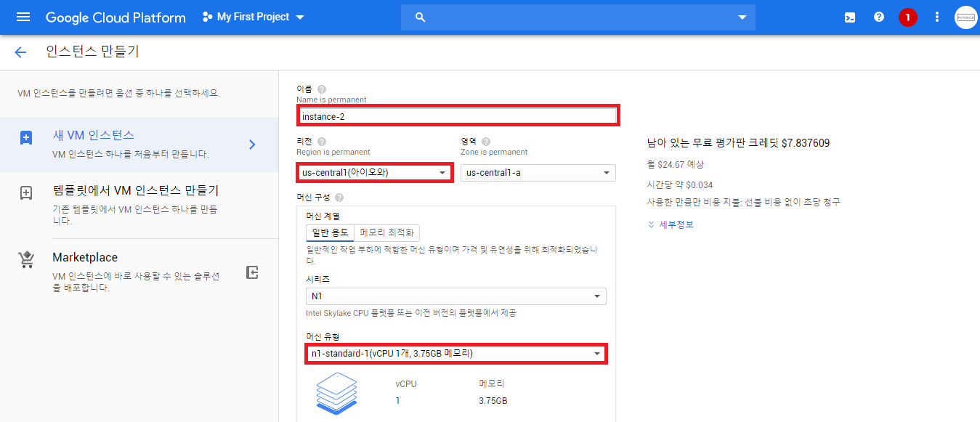This screenshot has width=980, height=422.
Task: Click into the top search field
Action: pos(578,17)
